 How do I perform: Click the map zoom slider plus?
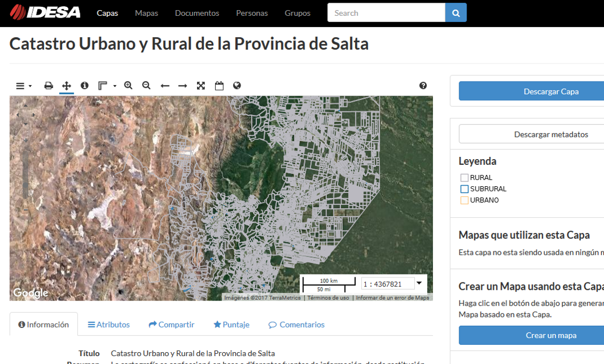[x=25, y=140]
